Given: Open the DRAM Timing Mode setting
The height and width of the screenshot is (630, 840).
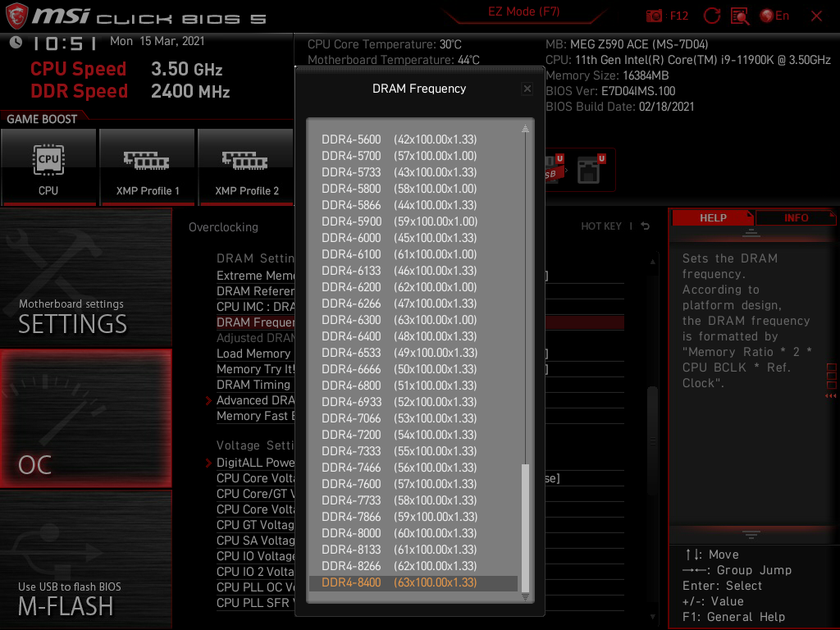Looking at the screenshot, I should click(255, 386).
